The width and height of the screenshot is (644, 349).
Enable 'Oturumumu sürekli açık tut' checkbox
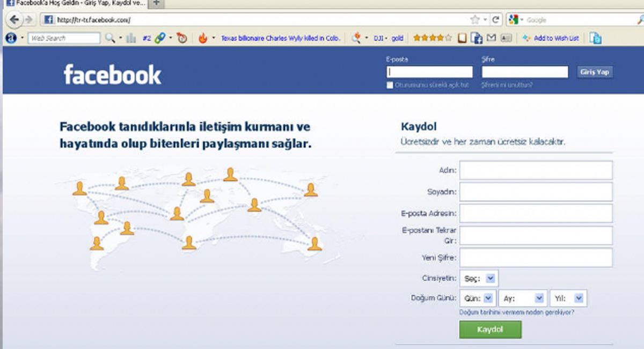[x=390, y=85]
